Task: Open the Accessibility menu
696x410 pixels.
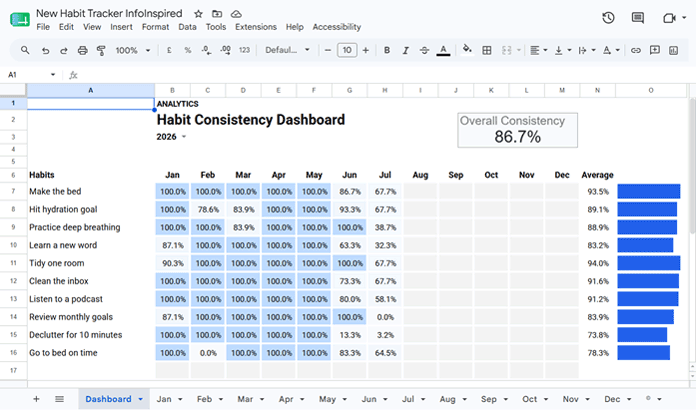Action: (x=336, y=27)
